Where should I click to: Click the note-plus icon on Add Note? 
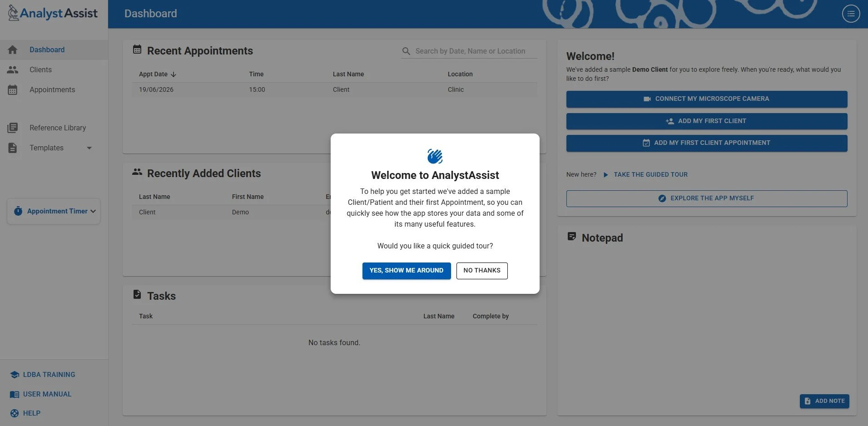click(808, 401)
